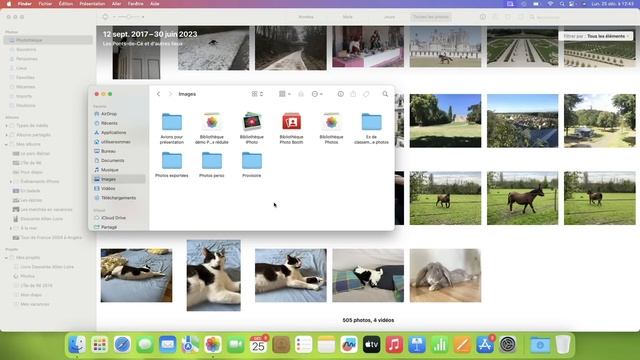Image resolution: width=640 pixels, height=360 pixels.
Task: Open the Finder action (ellipsis) menu
Action: [317, 94]
